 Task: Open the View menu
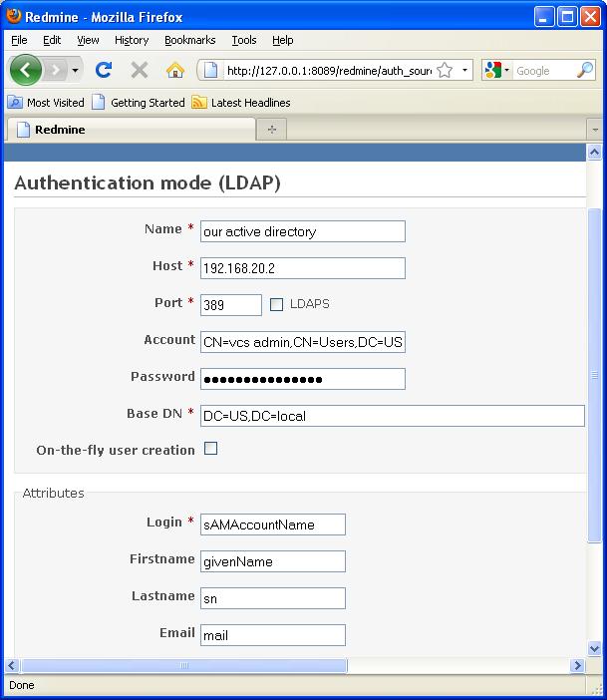coord(88,40)
